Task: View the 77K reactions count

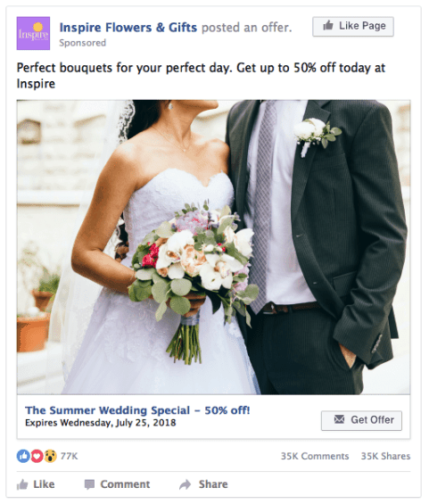Action: (69, 456)
